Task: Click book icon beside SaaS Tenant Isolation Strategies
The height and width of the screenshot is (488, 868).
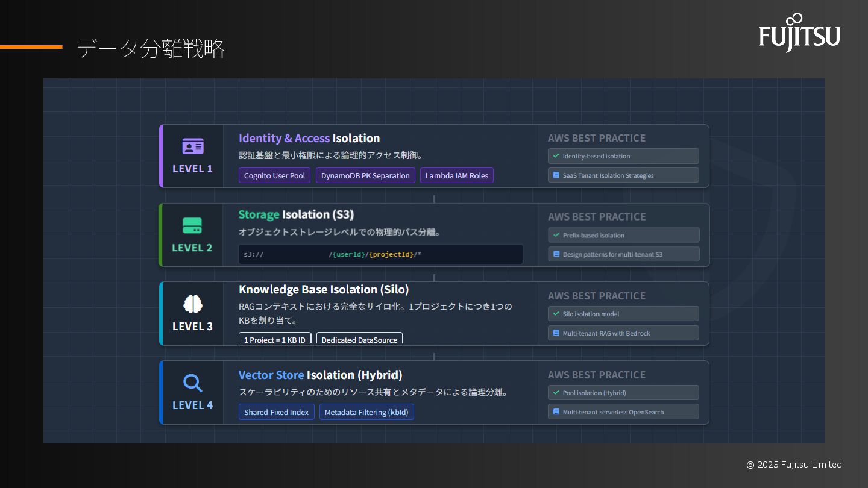Action: 556,175
